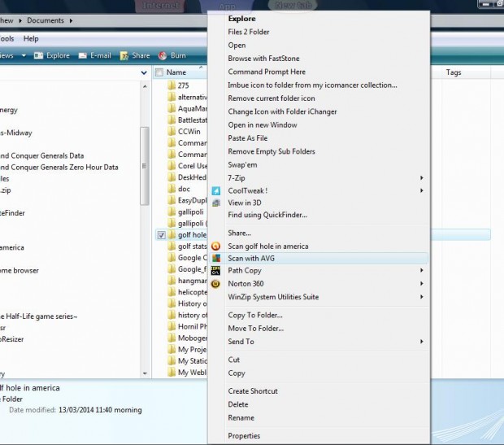Viewport: 504px width, 445px height.
Task: Select Find using QuickFinder
Action: tap(267, 215)
